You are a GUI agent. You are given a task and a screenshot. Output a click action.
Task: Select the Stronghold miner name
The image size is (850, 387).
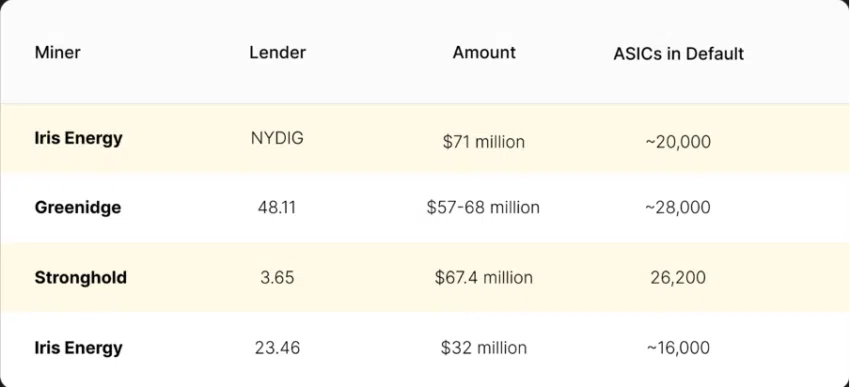(81, 278)
